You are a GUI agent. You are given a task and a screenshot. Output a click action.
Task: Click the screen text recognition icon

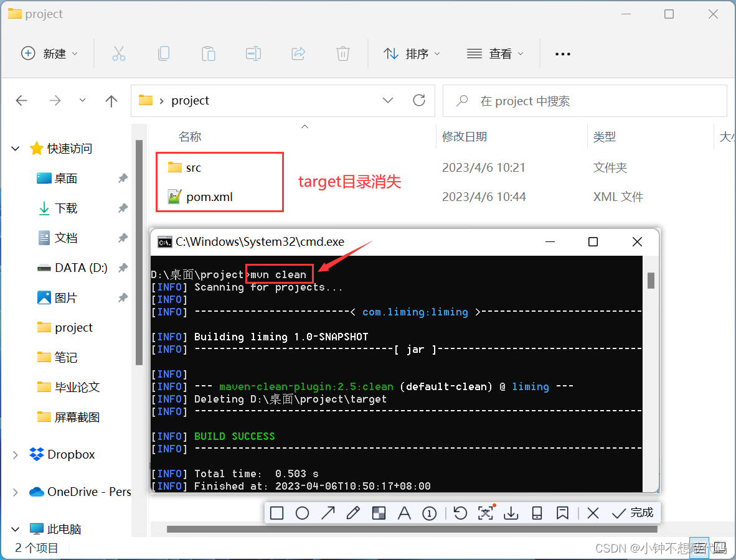click(485, 513)
